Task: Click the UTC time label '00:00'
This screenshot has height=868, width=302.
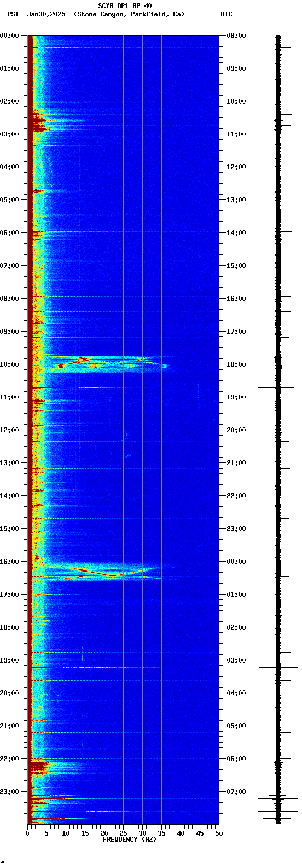Action: pos(236,562)
